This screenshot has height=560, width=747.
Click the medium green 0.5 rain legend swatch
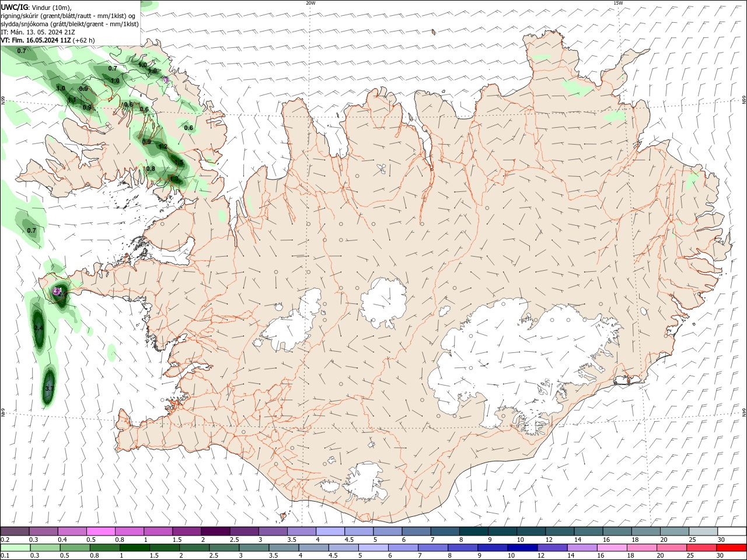click(75, 548)
